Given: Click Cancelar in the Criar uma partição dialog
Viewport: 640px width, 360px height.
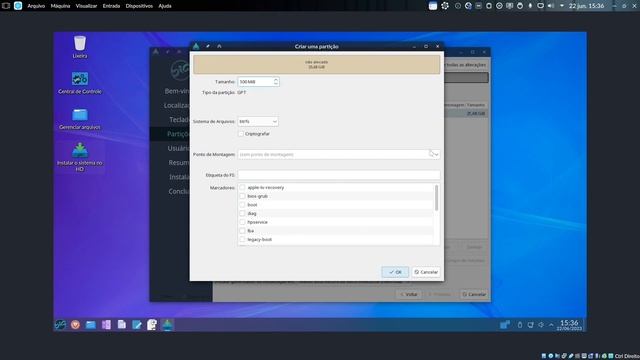Looking at the screenshot, I should click(x=426, y=272).
